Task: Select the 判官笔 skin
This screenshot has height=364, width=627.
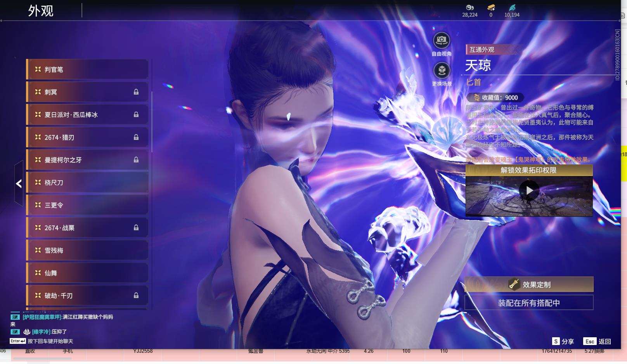Action: tap(87, 69)
